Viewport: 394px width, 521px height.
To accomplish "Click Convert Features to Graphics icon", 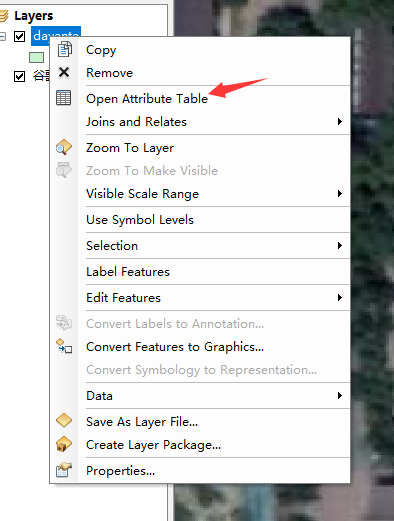I will pyautogui.click(x=64, y=346).
